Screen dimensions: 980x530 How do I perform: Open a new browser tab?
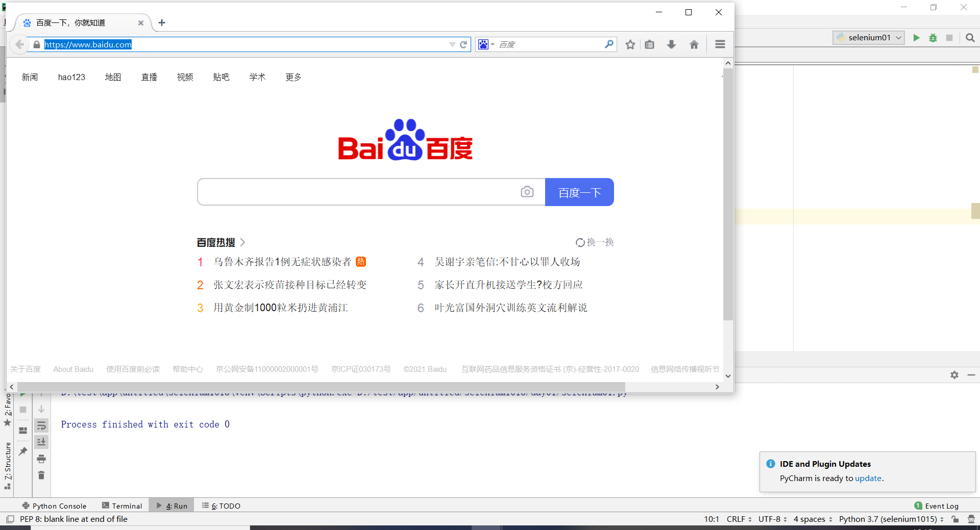162,22
